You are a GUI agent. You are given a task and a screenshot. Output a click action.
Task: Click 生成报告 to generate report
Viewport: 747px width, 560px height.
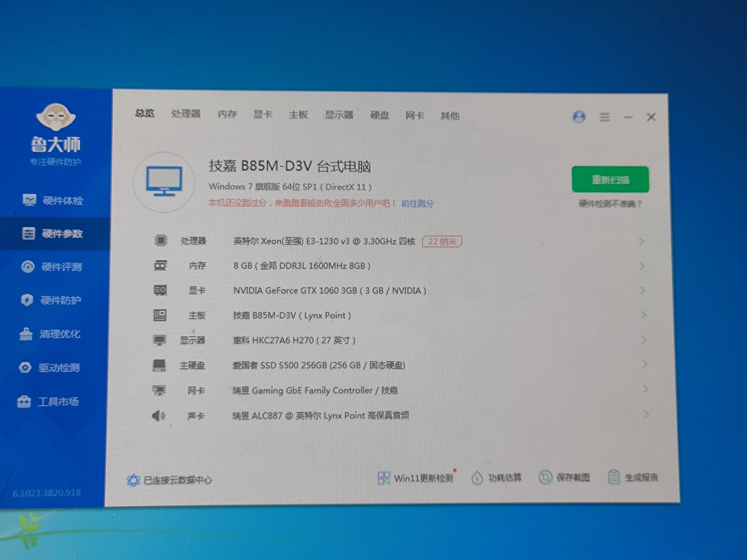coord(633,477)
